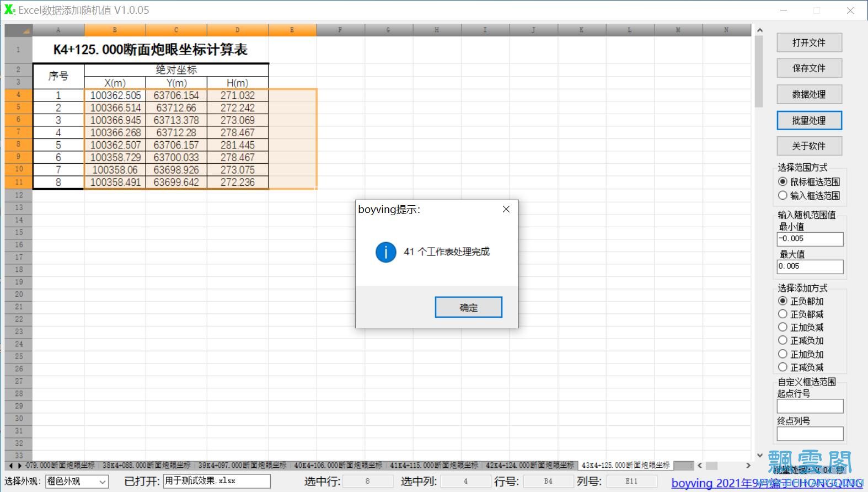This screenshot has height=492, width=868.
Task: Click cell with value 281.445
Action: click(238, 145)
